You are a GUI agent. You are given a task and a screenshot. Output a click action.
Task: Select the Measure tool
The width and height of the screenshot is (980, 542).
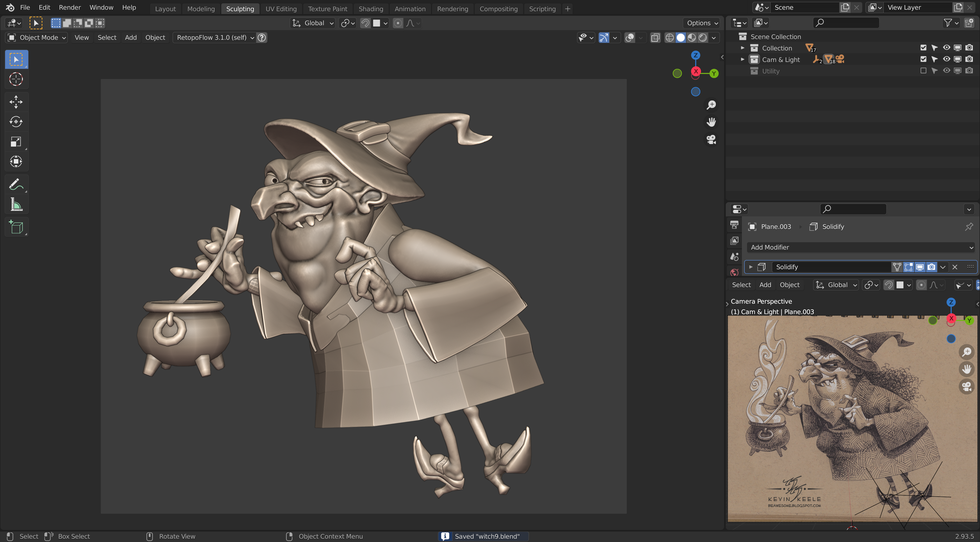coord(16,204)
